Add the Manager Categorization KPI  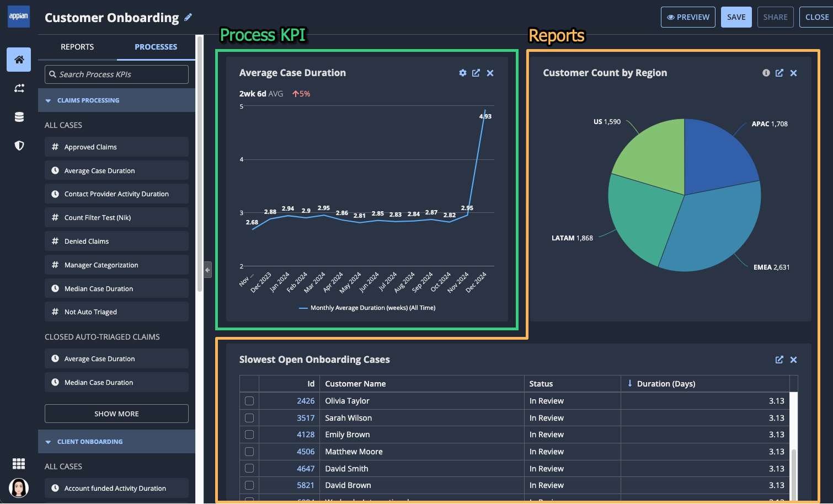pyautogui.click(x=116, y=265)
